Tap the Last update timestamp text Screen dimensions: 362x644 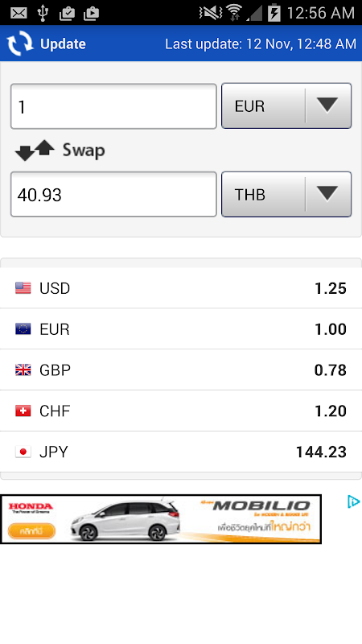click(x=261, y=43)
